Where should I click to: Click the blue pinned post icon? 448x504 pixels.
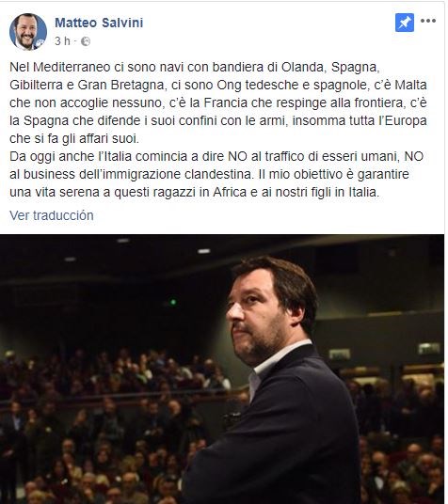pos(405,23)
